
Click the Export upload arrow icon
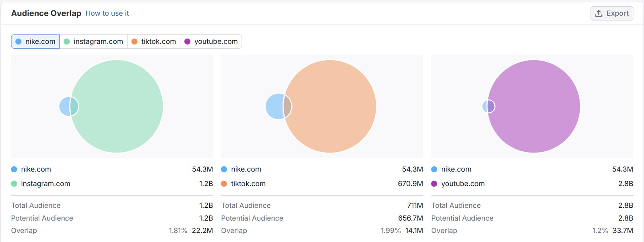coord(599,13)
